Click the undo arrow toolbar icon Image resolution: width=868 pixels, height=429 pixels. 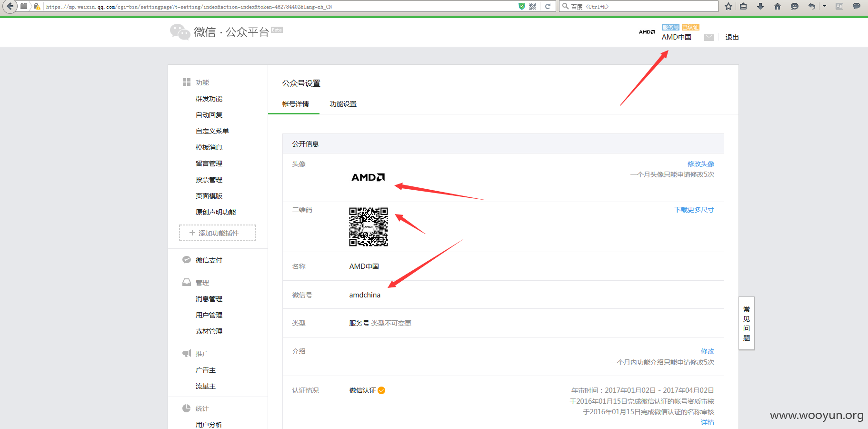[811, 6]
